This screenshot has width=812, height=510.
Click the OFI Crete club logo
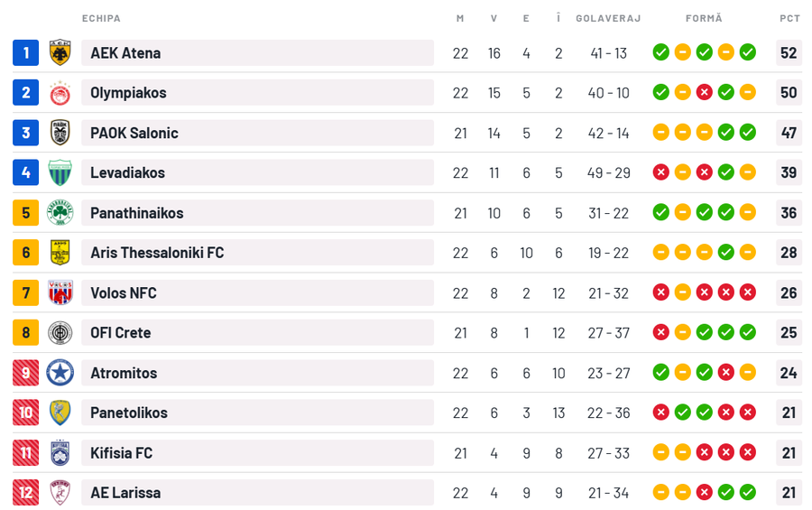(x=60, y=333)
